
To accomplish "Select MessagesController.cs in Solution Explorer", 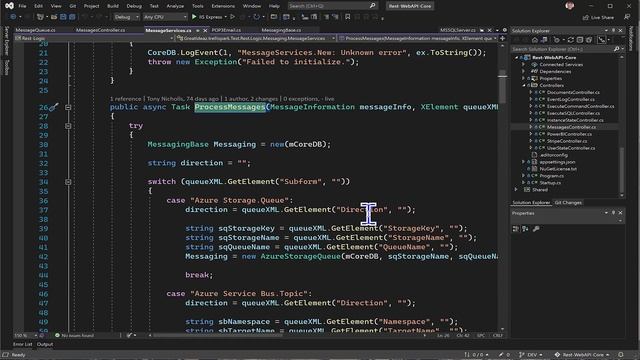I will coord(571,127).
